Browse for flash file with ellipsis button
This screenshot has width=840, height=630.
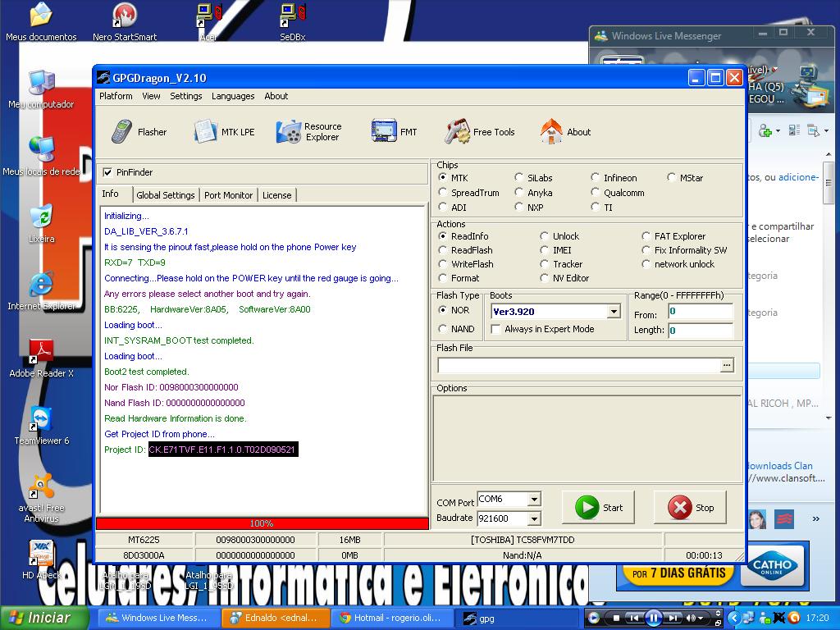(x=727, y=365)
